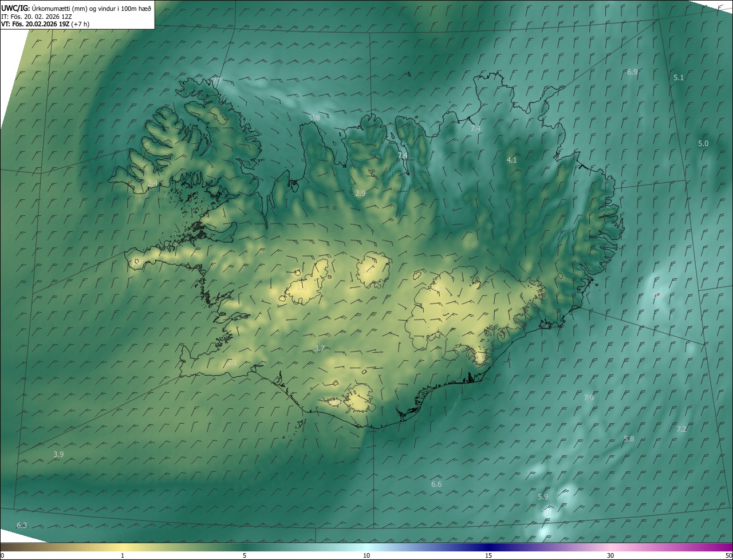
Task: Click the 10 tick label on the color scale
Action: point(366,555)
